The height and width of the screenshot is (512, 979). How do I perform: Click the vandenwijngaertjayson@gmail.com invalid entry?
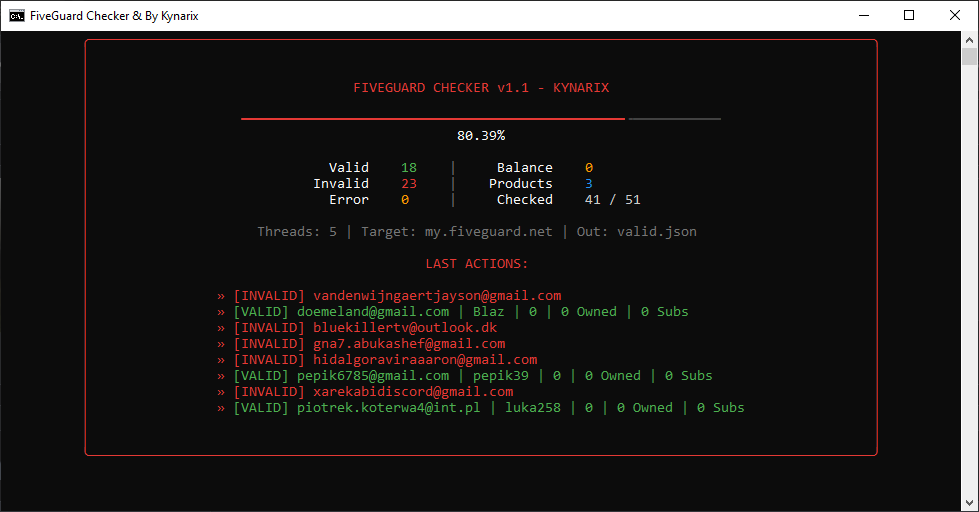(389, 295)
